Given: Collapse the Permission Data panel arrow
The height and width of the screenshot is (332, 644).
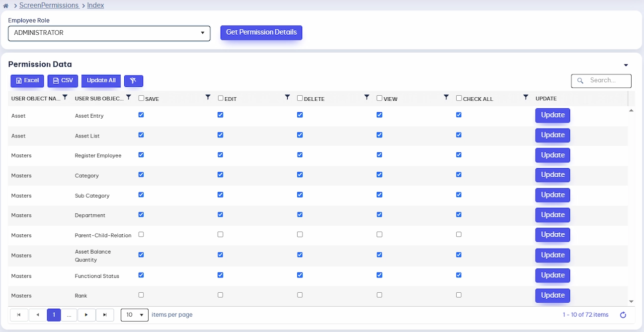Looking at the screenshot, I should point(626,65).
